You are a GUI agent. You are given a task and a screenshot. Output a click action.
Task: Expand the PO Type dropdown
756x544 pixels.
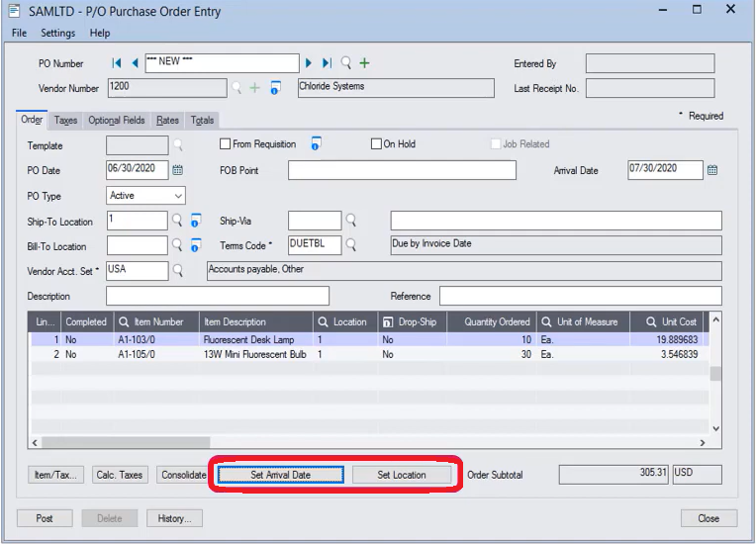[x=177, y=196]
